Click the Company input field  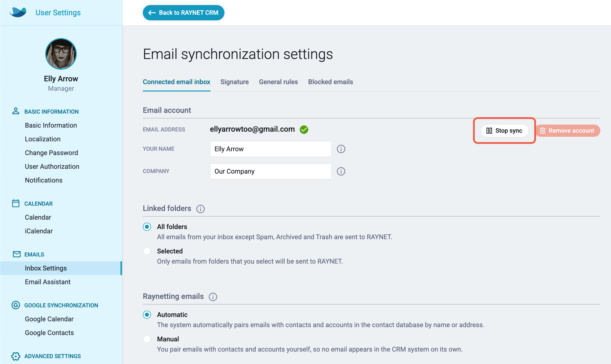[x=271, y=171]
